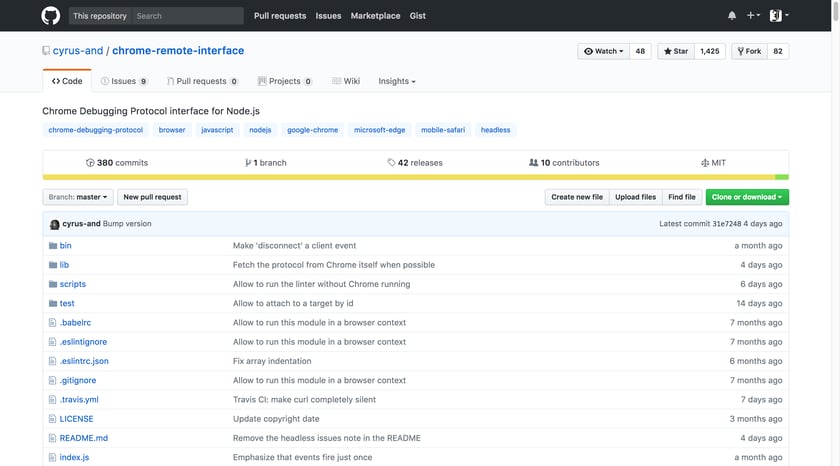
Task: Click Pull requests in the top navigation
Action: pyautogui.click(x=280, y=16)
